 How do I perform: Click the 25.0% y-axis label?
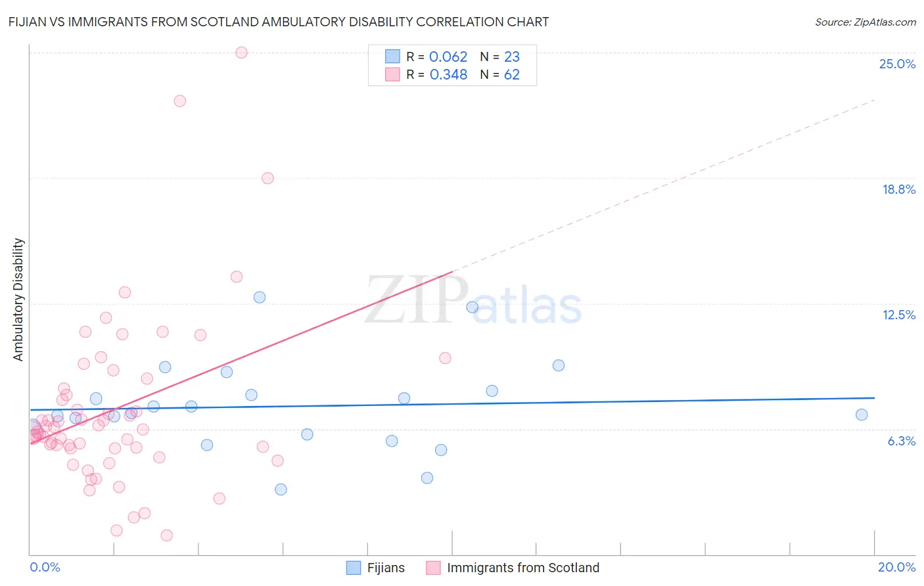(x=897, y=64)
